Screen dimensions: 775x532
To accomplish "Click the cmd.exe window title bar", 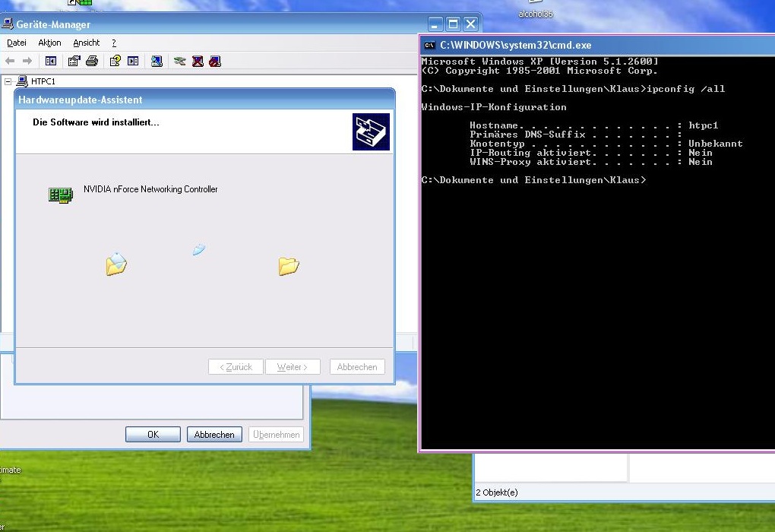I will [597, 45].
